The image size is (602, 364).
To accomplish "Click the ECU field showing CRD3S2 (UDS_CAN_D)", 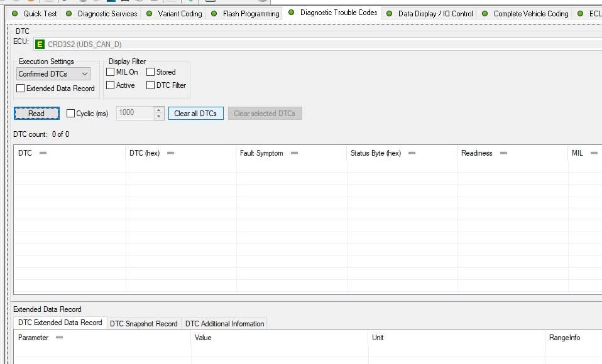I will point(318,45).
